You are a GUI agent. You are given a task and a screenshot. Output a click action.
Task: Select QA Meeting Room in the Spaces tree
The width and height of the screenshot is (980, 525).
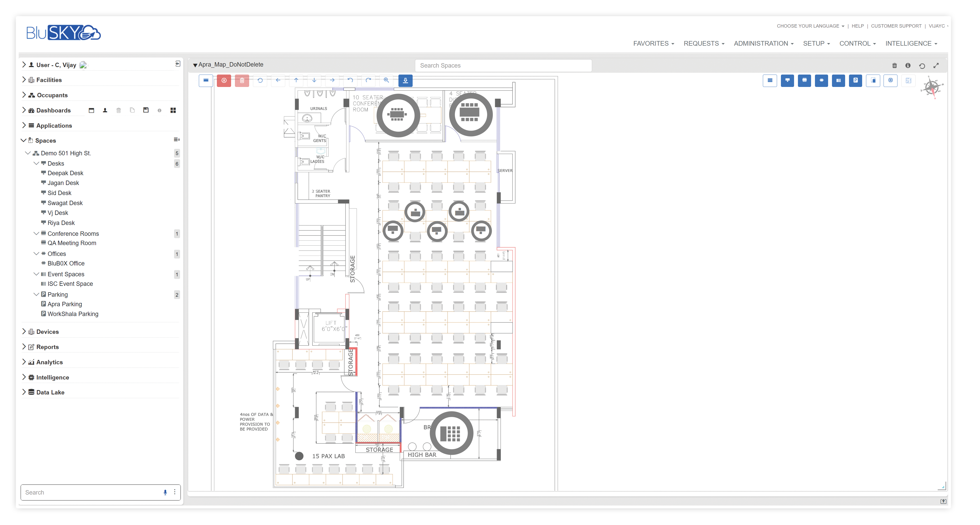(72, 243)
